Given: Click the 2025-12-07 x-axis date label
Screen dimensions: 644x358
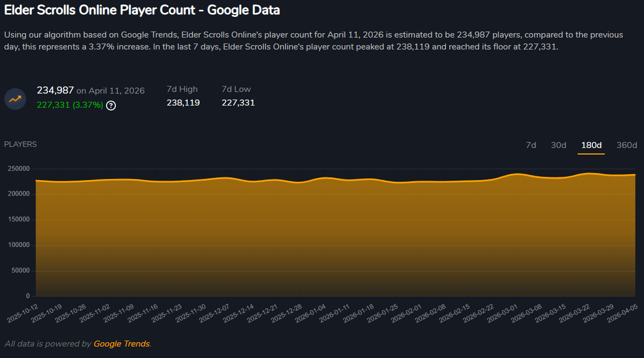Looking at the screenshot, I should coord(215,313).
